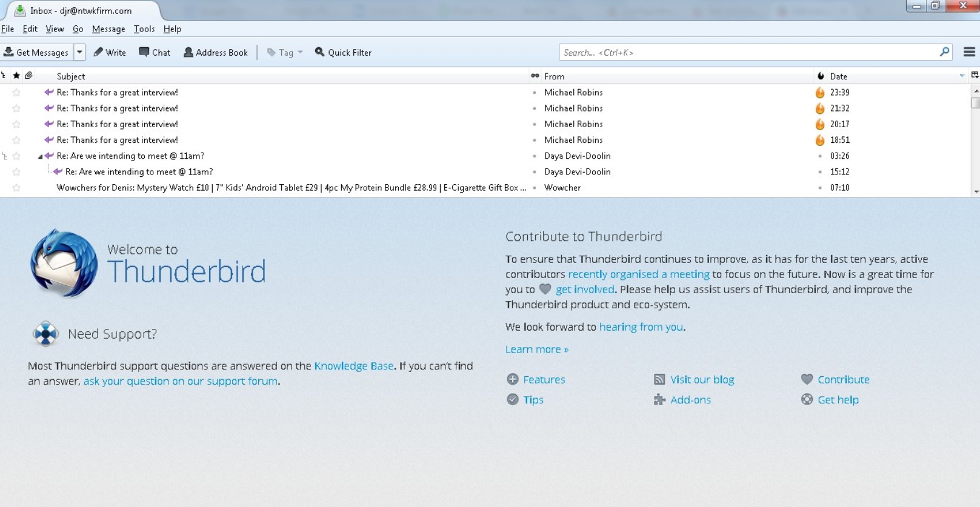
Task: Open the View menu
Action: pos(55,29)
